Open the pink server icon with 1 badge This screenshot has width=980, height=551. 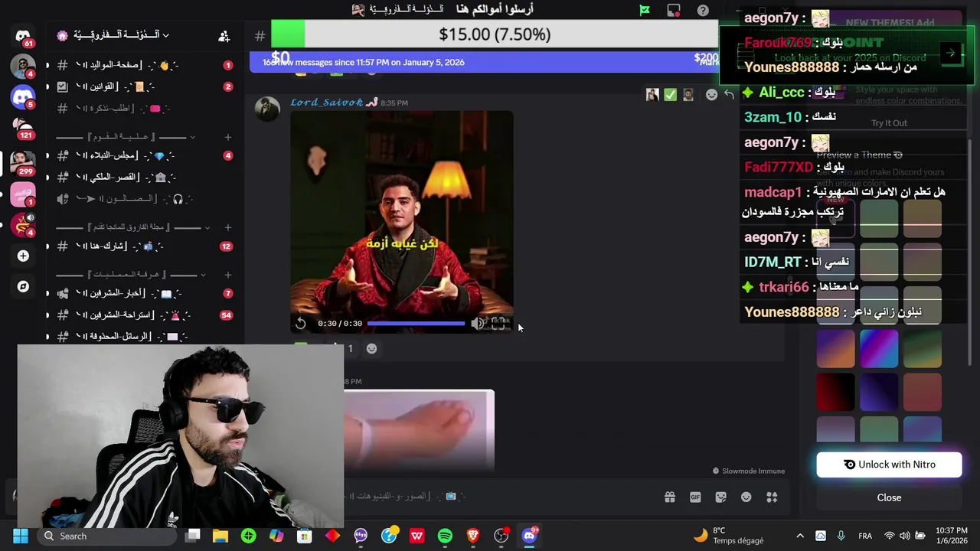pyautogui.click(x=23, y=194)
